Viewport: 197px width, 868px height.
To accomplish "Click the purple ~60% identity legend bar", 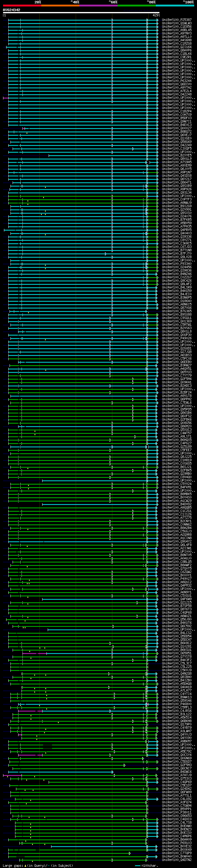I will tap(99, 6).
